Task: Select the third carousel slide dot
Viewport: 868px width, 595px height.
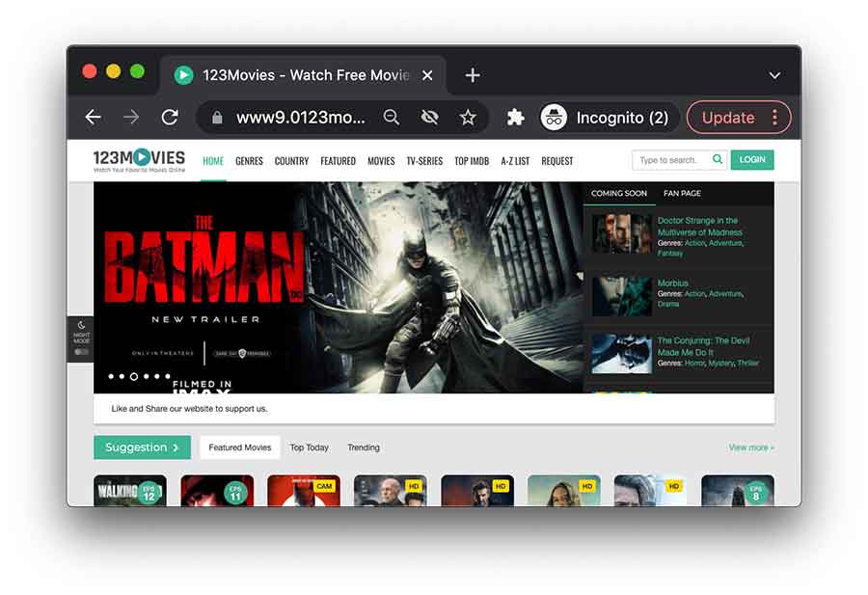Action: (134, 377)
